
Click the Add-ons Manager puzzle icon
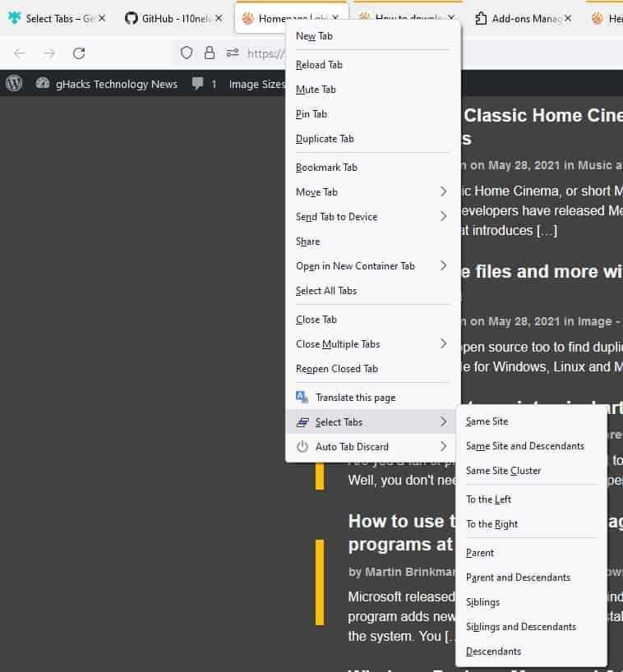[481, 18]
